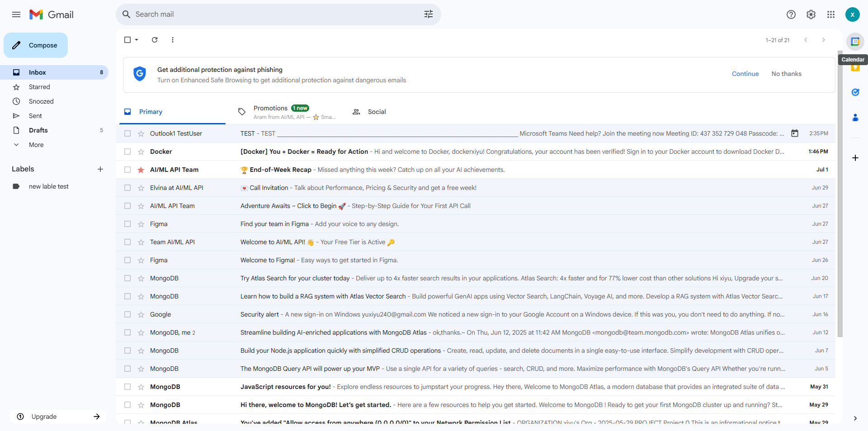Open Tasks side panel icon
The height and width of the screenshot is (431, 868).
855,92
